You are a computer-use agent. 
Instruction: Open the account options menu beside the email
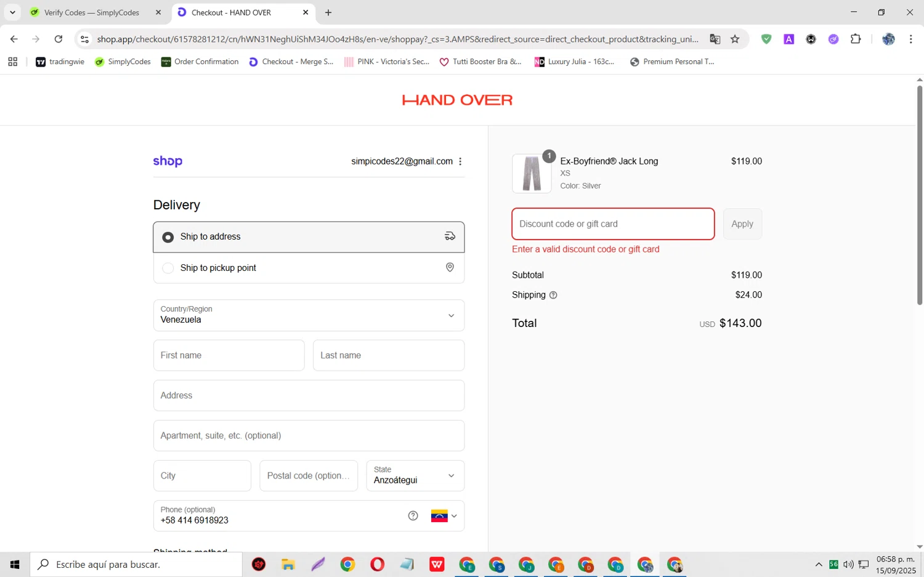460,161
